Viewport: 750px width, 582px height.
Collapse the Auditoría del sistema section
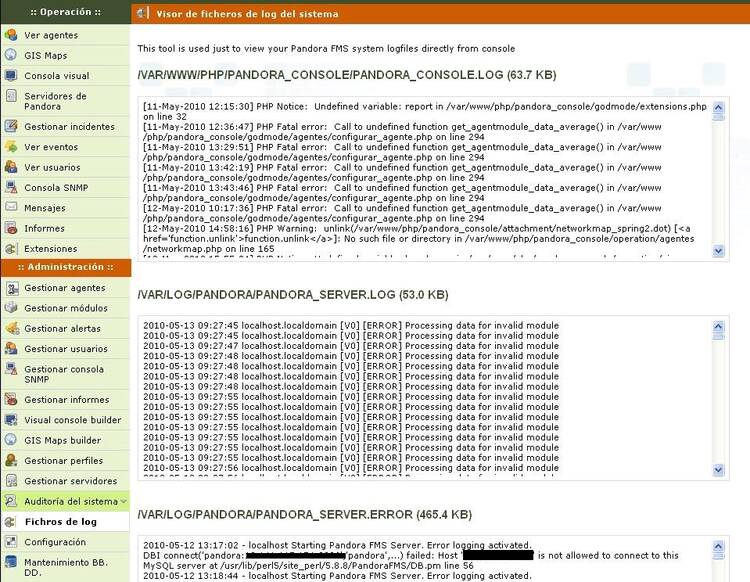(122, 501)
